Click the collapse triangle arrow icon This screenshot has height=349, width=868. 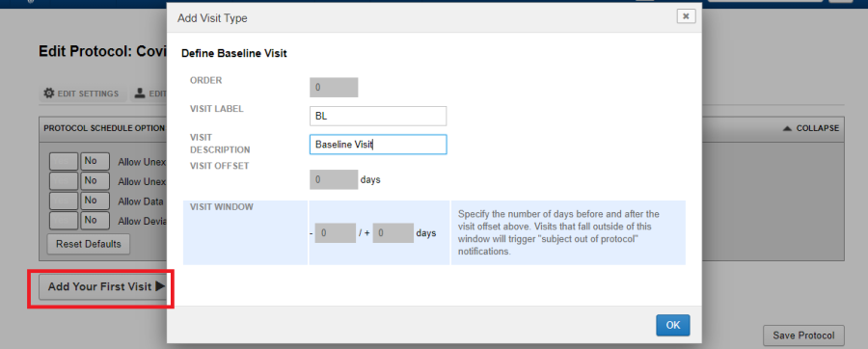(787, 128)
